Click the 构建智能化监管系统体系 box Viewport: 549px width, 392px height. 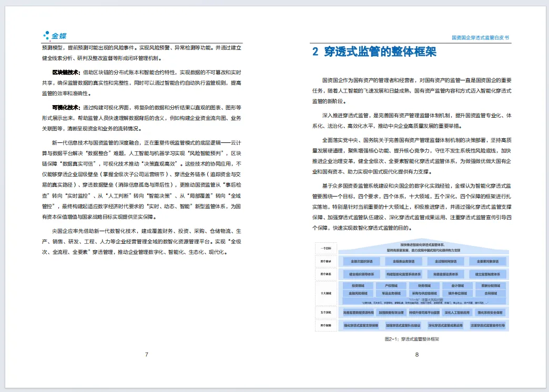point(404,274)
